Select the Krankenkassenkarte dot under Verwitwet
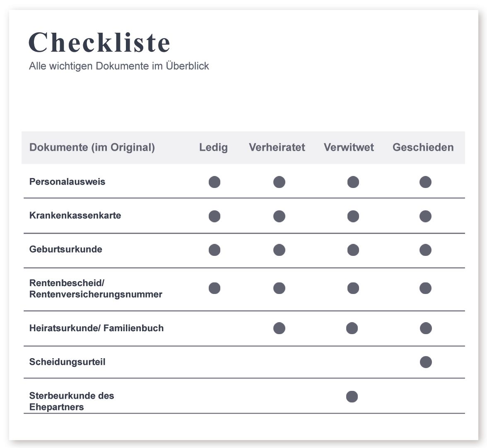This screenshot has width=487, height=448. (353, 216)
